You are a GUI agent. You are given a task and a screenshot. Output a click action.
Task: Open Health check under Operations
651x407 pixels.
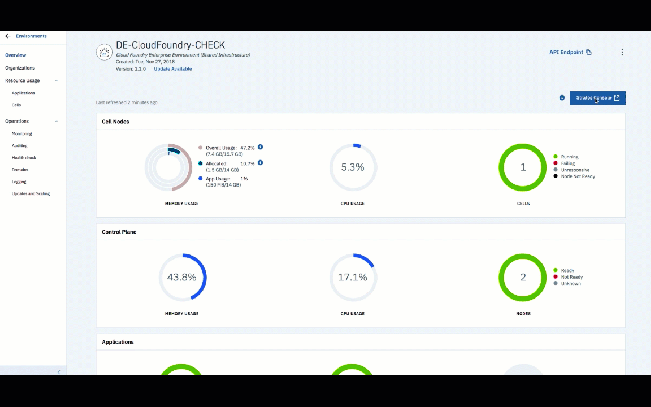[x=26, y=158]
